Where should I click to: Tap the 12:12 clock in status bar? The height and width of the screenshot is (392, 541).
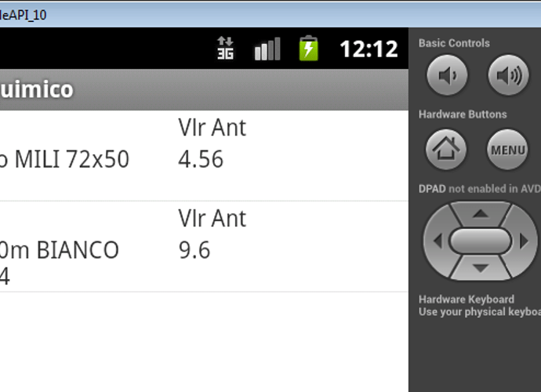click(x=369, y=49)
